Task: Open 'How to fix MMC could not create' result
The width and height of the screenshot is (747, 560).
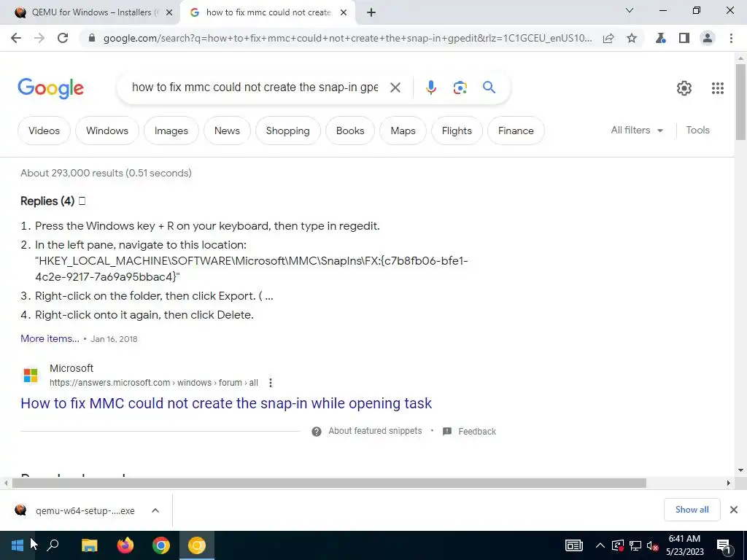Action: (x=226, y=403)
